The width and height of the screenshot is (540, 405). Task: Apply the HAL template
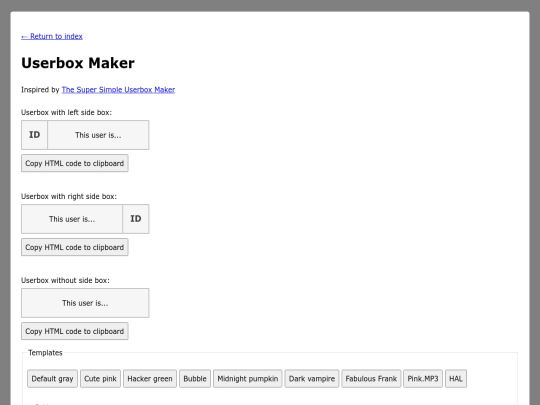456,379
